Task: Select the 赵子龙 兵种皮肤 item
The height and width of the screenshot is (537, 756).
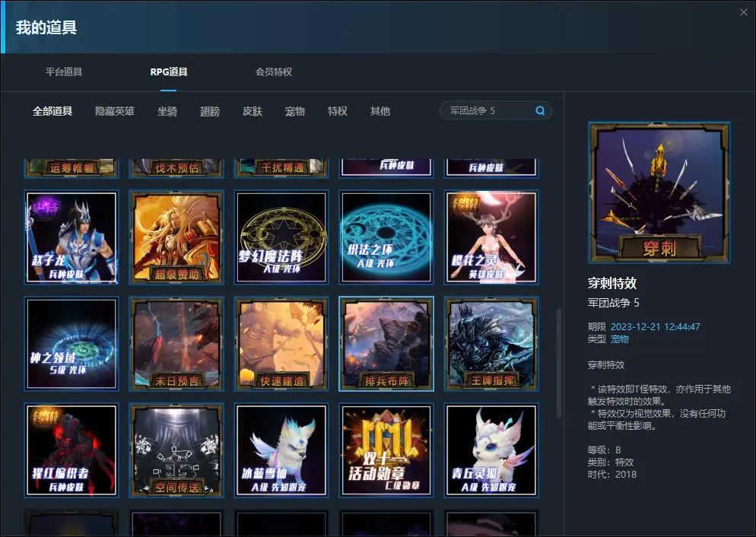Action: coord(71,237)
